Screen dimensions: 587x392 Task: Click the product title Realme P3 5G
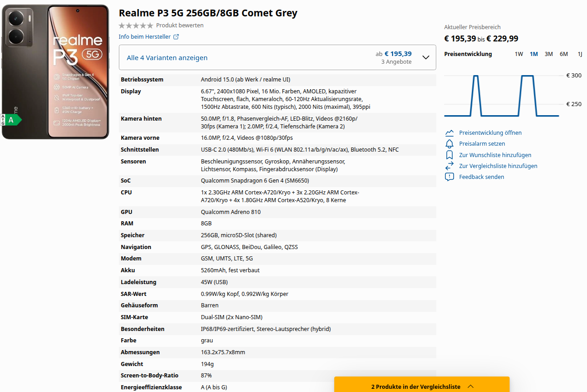click(x=208, y=13)
